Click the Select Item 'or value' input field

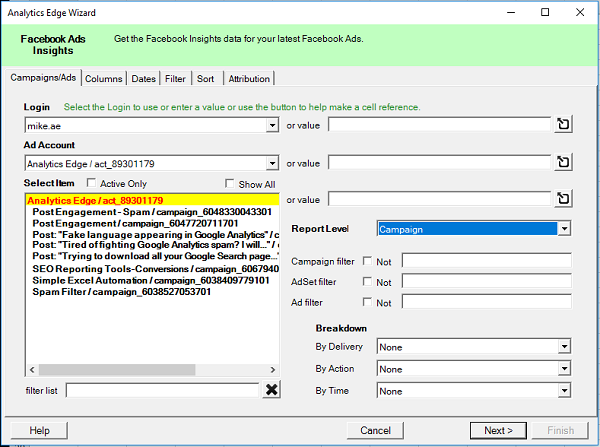[x=440, y=199]
